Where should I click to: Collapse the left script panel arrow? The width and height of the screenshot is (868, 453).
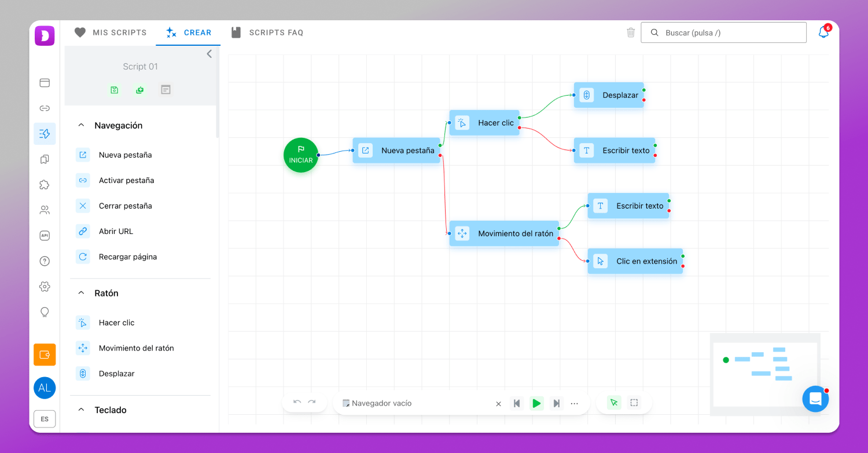click(x=209, y=54)
